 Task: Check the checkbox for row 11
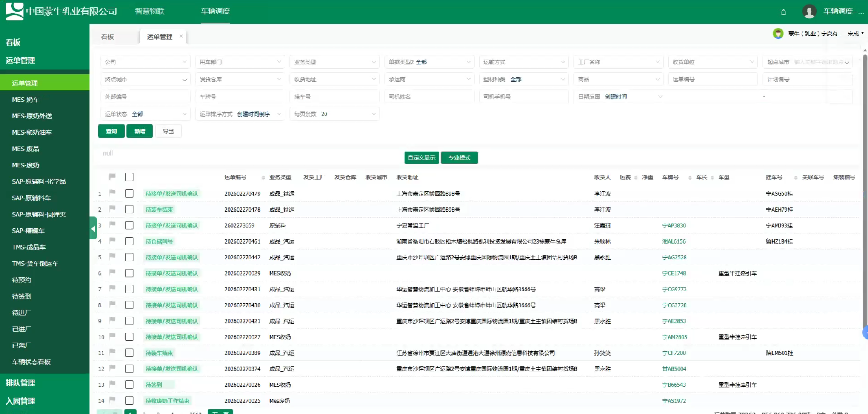(x=129, y=353)
